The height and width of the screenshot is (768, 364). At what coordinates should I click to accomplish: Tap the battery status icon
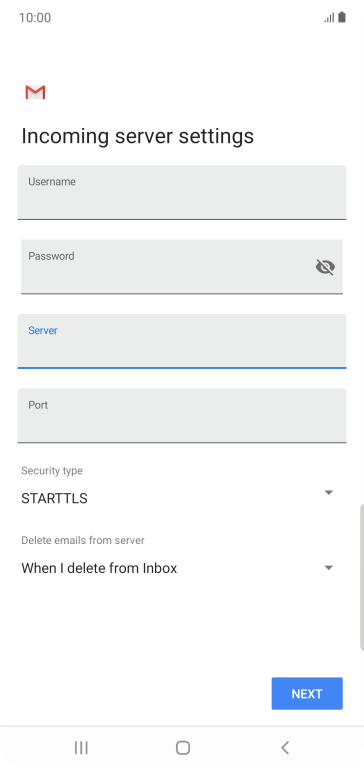pyautogui.click(x=342, y=18)
